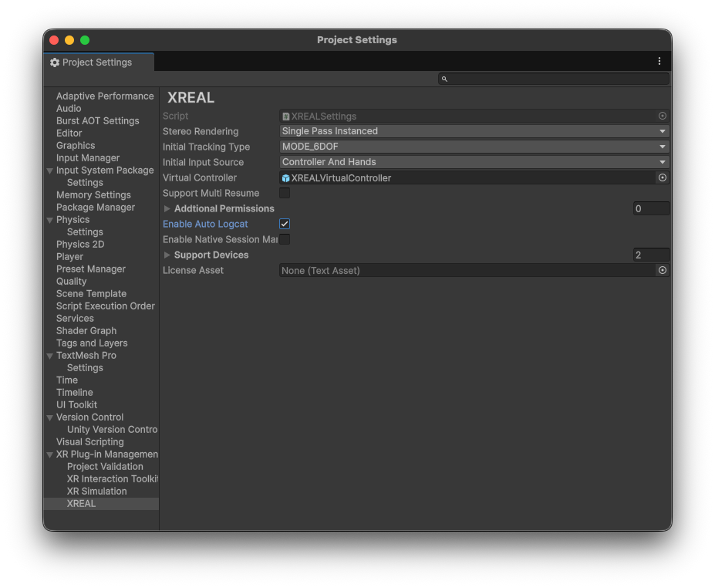The image size is (715, 588).
Task: Click the XREALVirtualController prefab cube icon
Action: pos(285,178)
